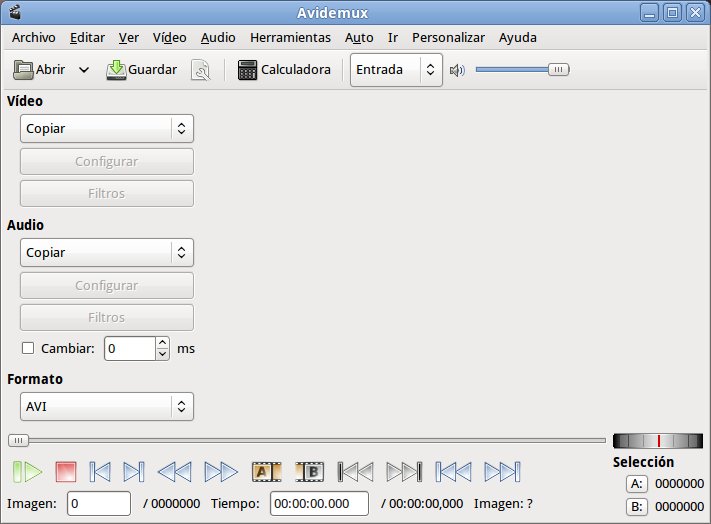
Task: Open the Formato AVI dropdown
Action: pyautogui.click(x=107, y=407)
